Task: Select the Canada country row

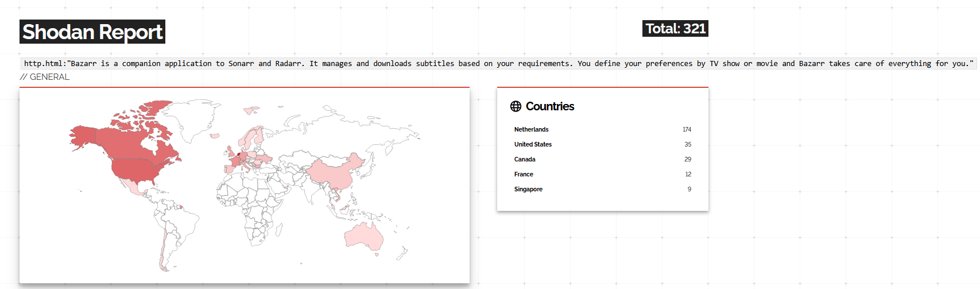Action: (x=603, y=159)
